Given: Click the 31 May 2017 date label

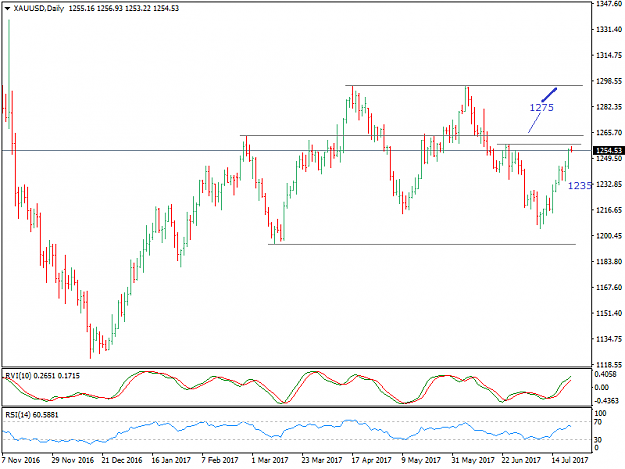Looking at the screenshot, I should 473,460.
